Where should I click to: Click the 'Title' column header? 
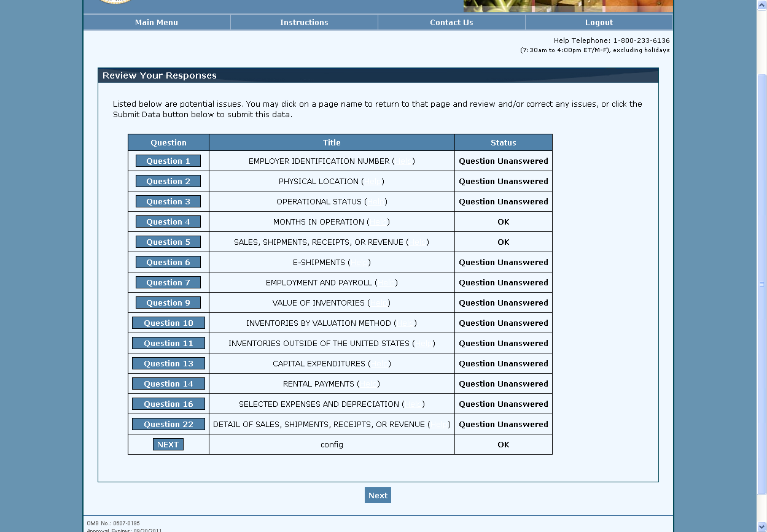coord(332,142)
